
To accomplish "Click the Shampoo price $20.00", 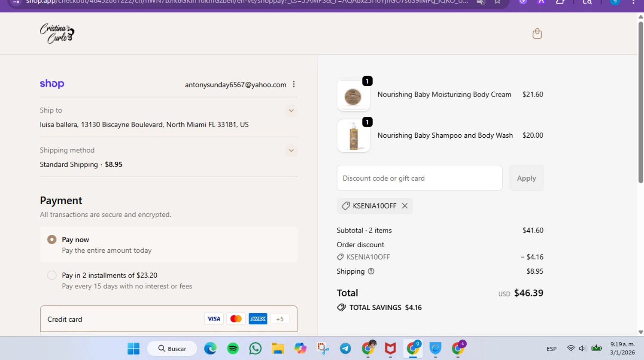I will click(x=533, y=135).
